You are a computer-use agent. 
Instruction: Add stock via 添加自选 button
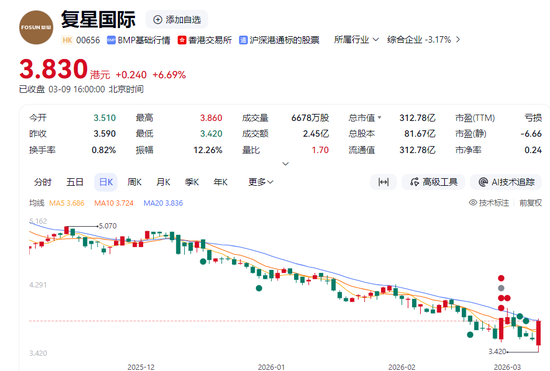[x=177, y=20]
